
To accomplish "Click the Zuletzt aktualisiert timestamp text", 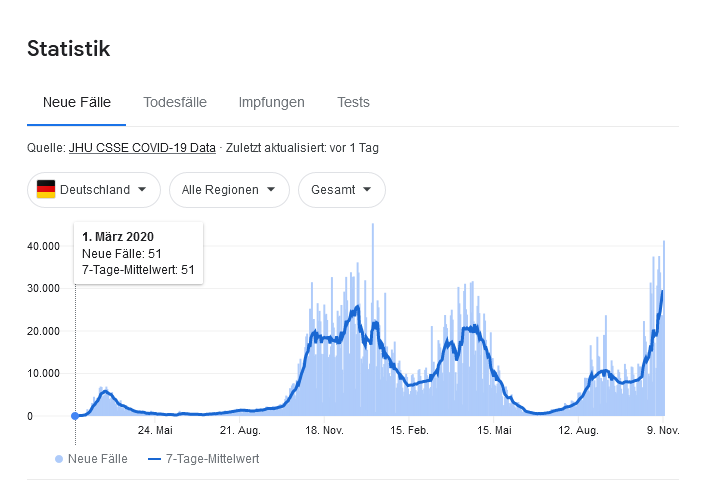I will pyautogui.click(x=302, y=148).
